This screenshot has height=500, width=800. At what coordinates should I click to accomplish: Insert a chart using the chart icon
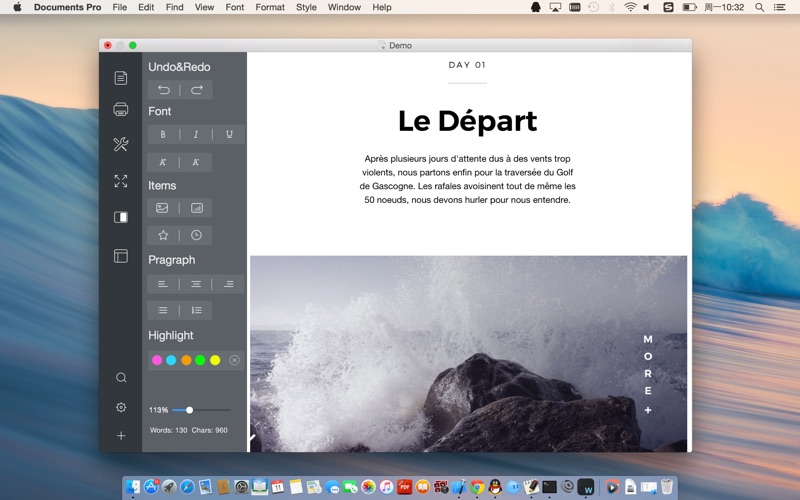196,208
